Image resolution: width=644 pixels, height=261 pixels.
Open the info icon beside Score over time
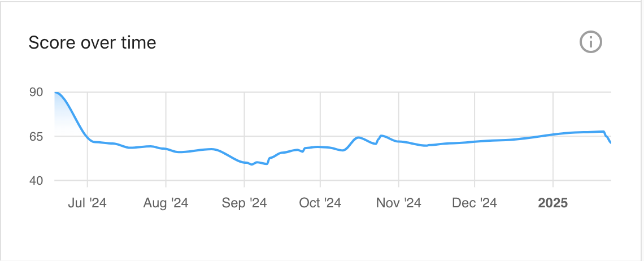590,42
